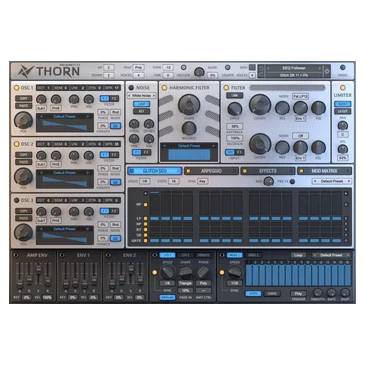Viewport: 365px width, 365px height.
Task: Toggle the LFO 1 SYNC yellow LED
Action: click(155, 272)
